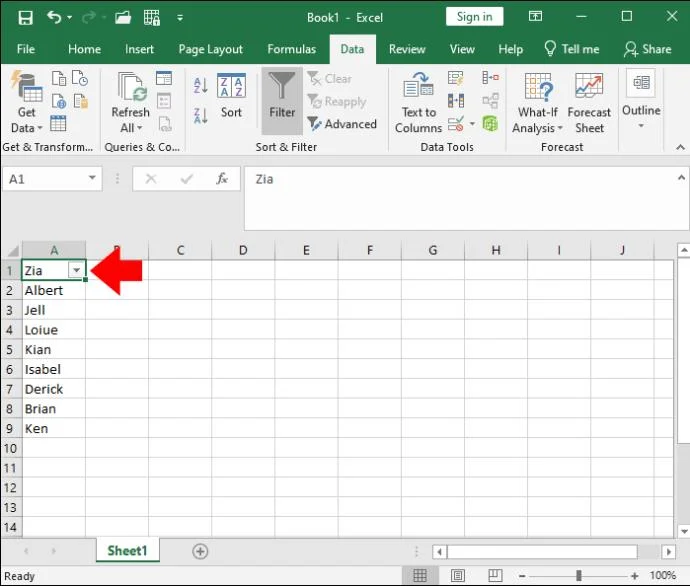The width and height of the screenshot is (690, 586).
Task: Click the Undo arrow icon
Action: [54, 18]
